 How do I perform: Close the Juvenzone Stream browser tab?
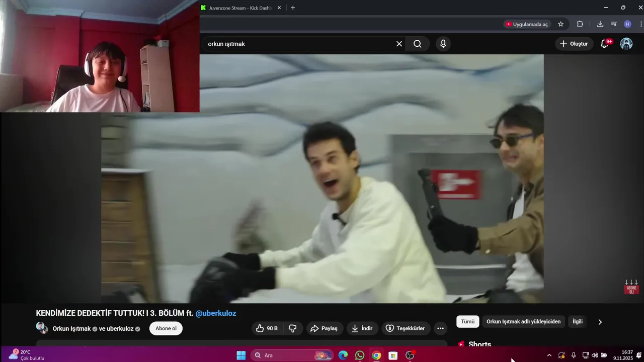tap(279, 8)
